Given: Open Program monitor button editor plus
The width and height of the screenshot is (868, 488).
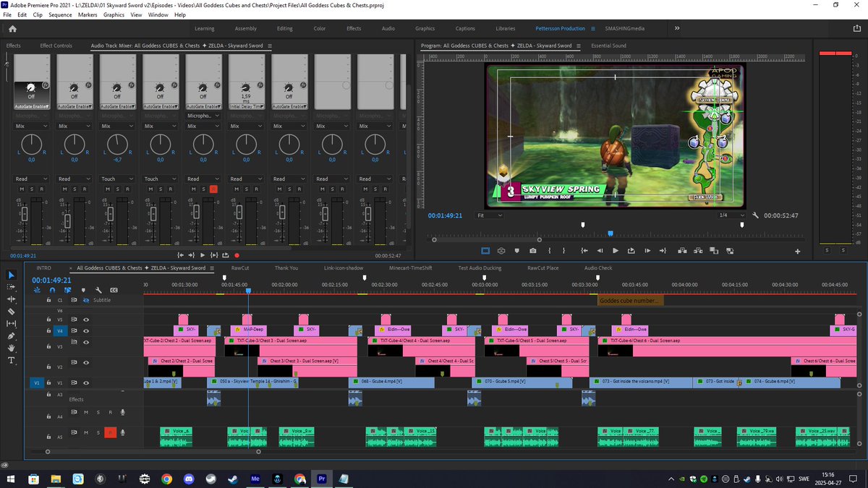Looking at the screenshot, I should 798,252.
